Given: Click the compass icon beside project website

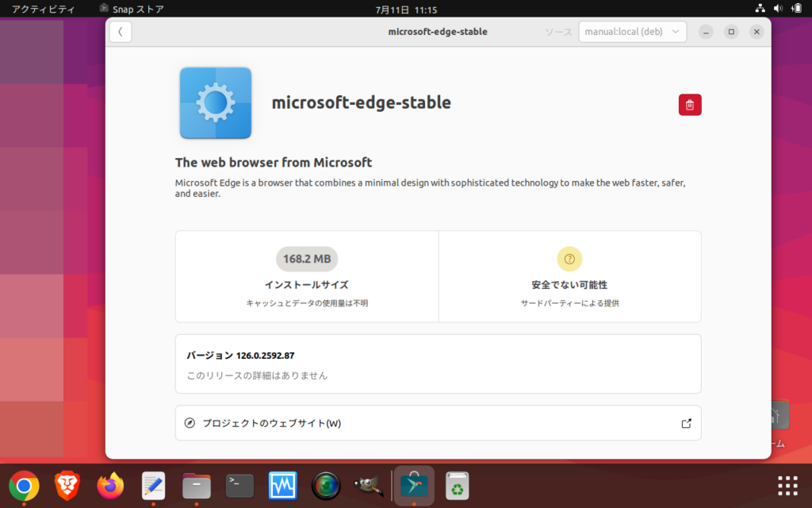Looking at the screenshot, I should pyautogui.click(x=190, y=423).
